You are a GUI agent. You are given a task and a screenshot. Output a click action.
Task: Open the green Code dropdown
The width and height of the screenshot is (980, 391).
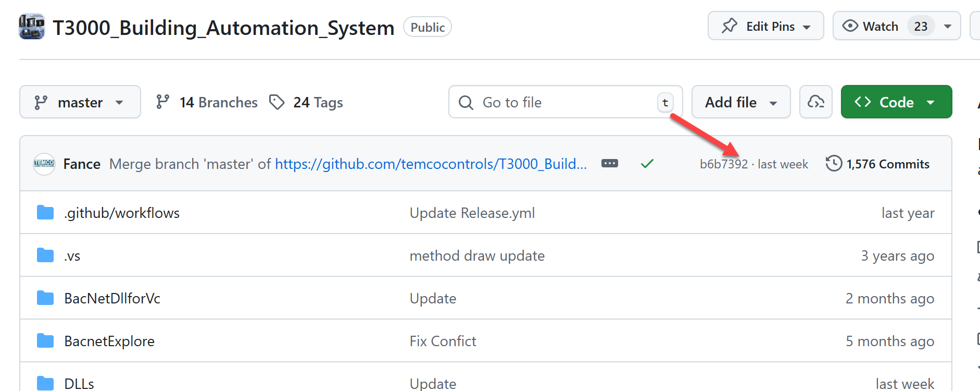[x=896, y=102]
